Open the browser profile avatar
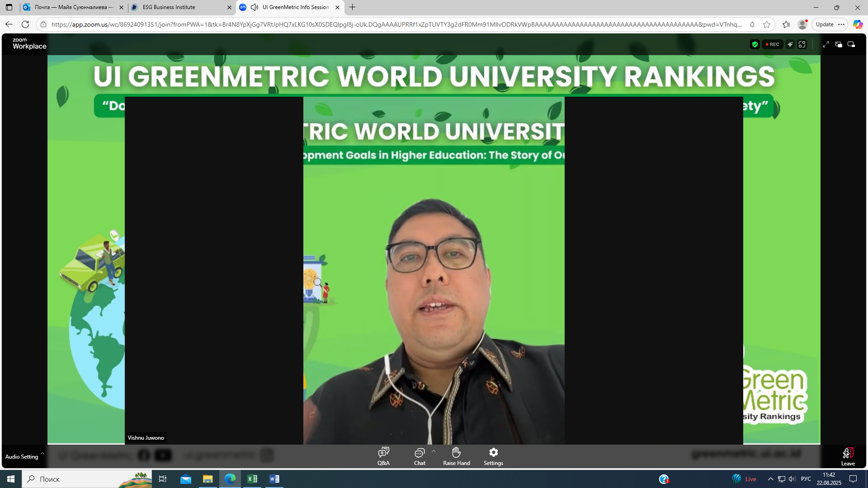The image size is (868, 488). [802, 24]
